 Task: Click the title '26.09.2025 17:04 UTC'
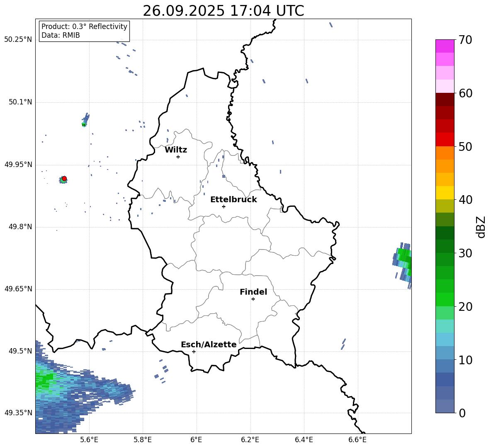pos(223,11)
